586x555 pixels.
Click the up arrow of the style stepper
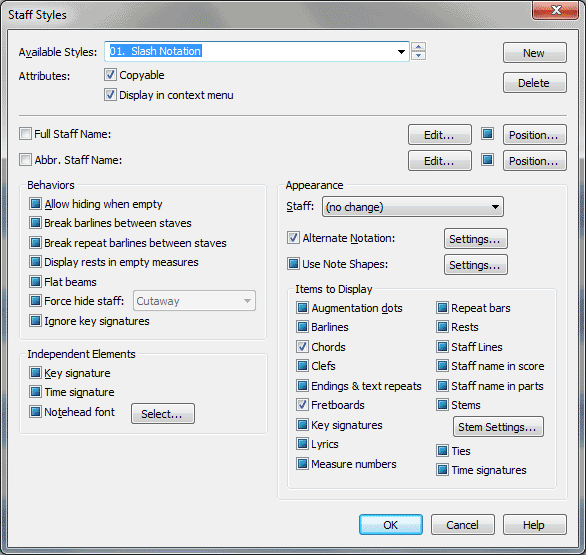[419, 47]
